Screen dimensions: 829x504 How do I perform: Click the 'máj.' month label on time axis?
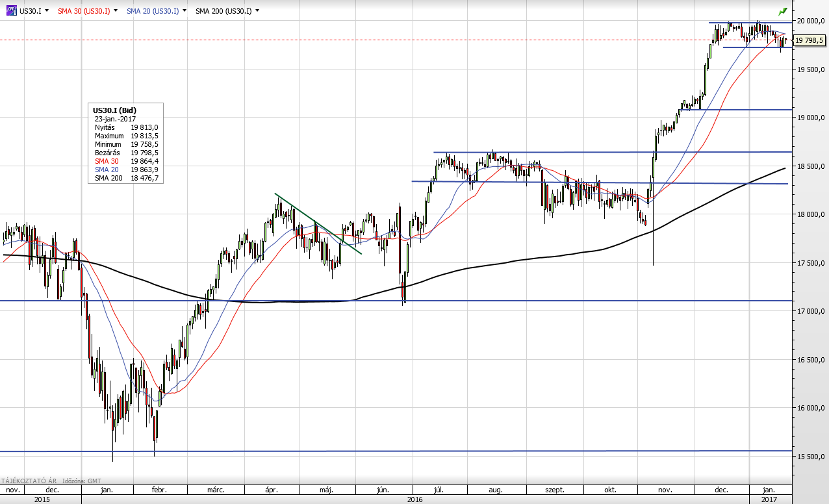(x=326, y=490)
